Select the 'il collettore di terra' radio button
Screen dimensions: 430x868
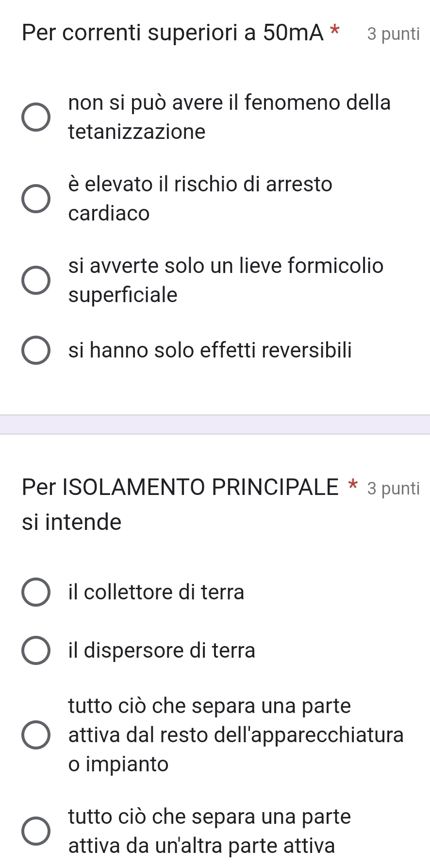click(35, 593)
